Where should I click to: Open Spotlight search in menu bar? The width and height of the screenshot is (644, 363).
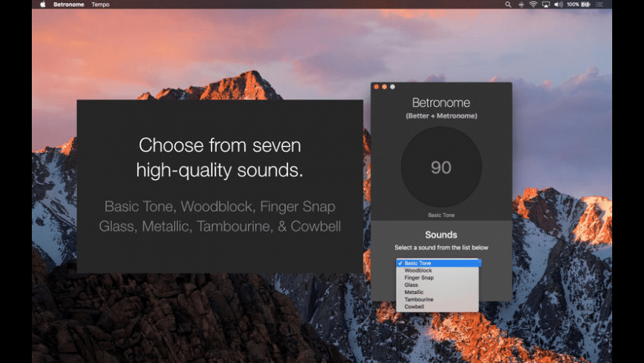pos(508,4)
